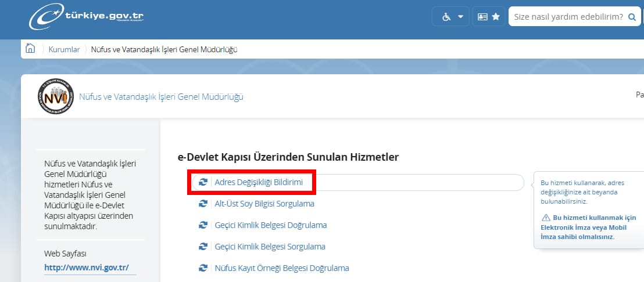
Task: Open Nüfus Kayıt Örneği Belgesi Doğrulama service
Action: point(282,268)
